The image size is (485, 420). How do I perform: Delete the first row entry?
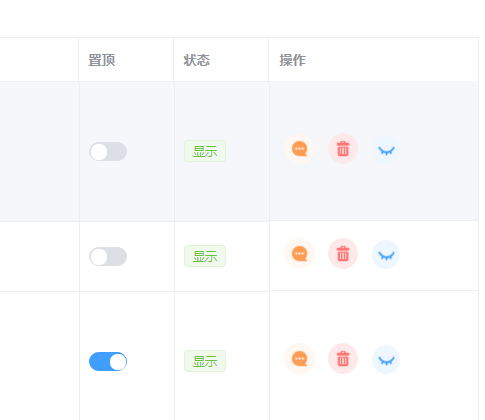[x=343, y=149]
